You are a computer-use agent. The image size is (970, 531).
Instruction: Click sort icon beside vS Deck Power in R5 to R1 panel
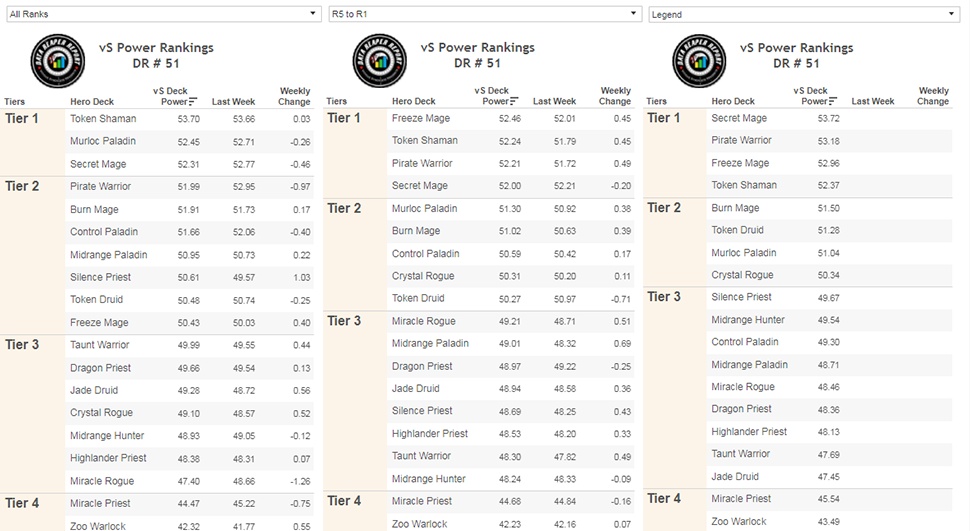coord(514,101)
